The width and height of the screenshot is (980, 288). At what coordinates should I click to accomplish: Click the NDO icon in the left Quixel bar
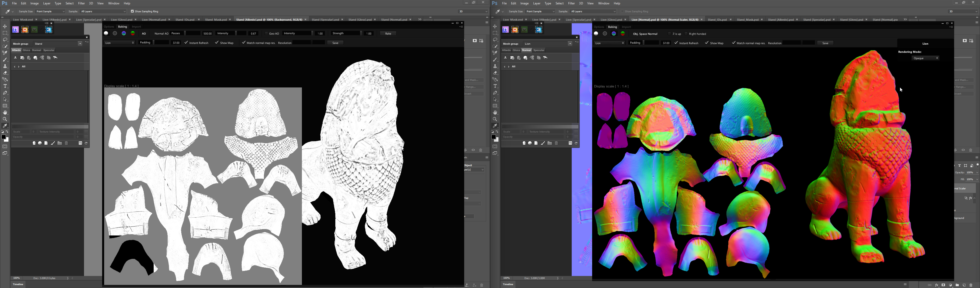coord(16,30)
